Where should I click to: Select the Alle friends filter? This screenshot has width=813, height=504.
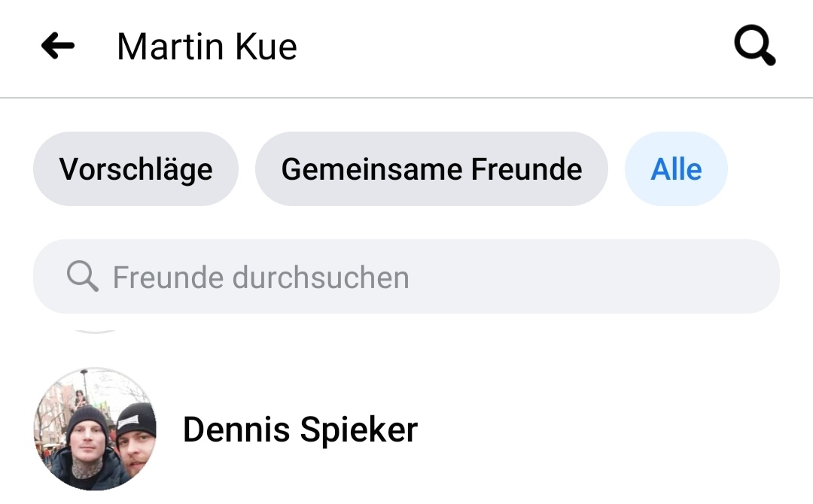coord(676,169)
